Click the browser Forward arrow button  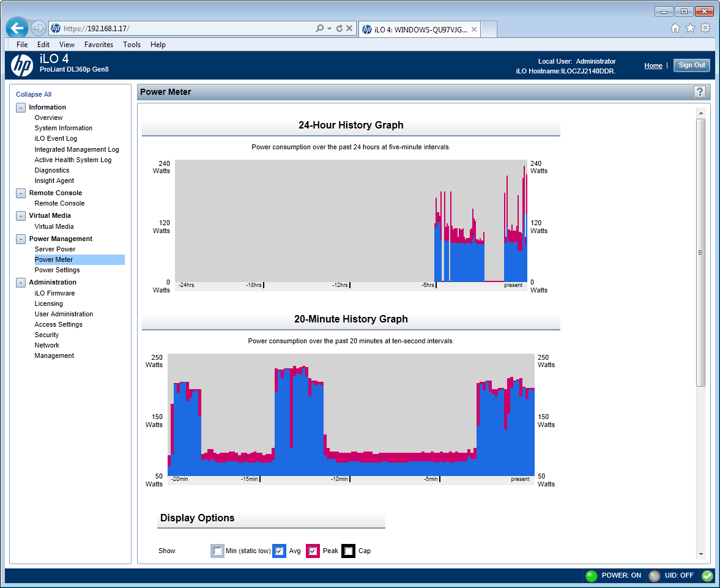tap(39, 29)
